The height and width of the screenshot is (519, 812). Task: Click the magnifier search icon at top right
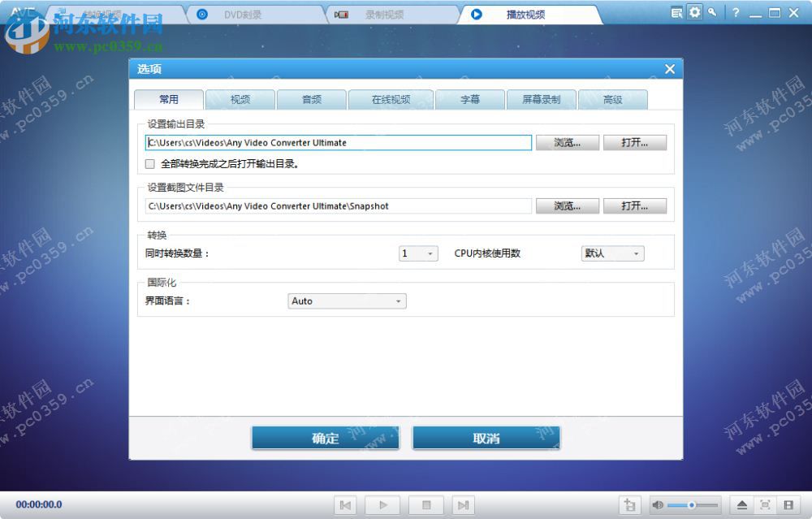(x=712, y=12)
